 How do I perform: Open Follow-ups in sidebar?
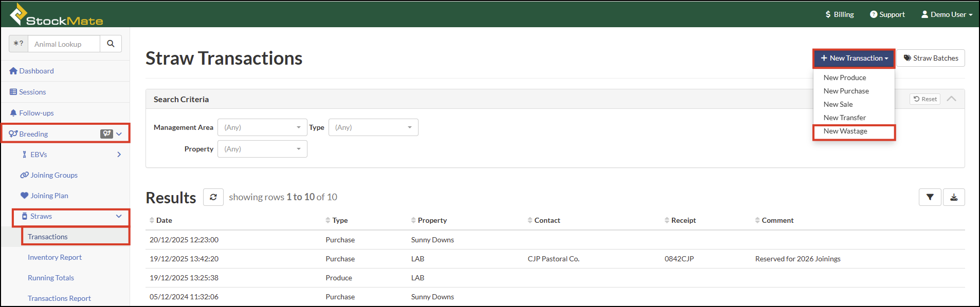coord(31,113)
